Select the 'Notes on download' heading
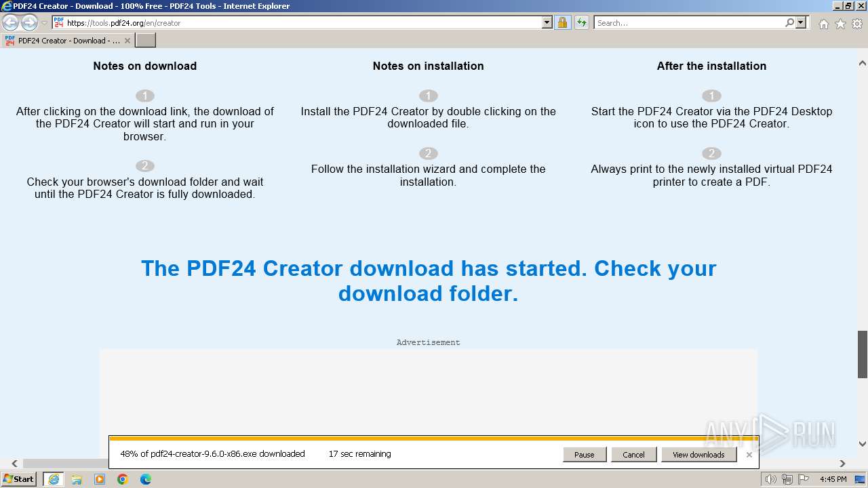Viewport: 868px width, 488px height. pos(145,66)
